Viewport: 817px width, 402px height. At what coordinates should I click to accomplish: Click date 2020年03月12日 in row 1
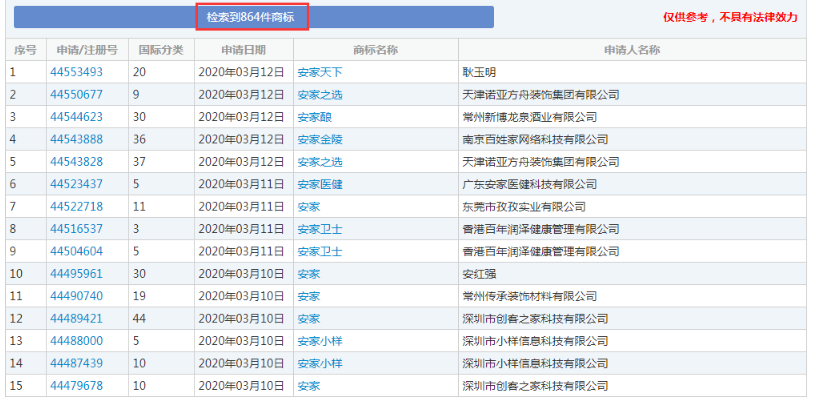coord(241,72)
